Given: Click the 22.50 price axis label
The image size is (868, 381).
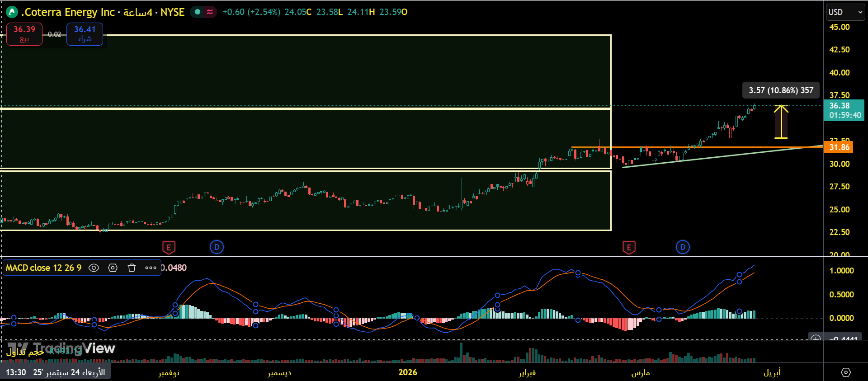Looking at the screenshot, I should pos(839,232).
